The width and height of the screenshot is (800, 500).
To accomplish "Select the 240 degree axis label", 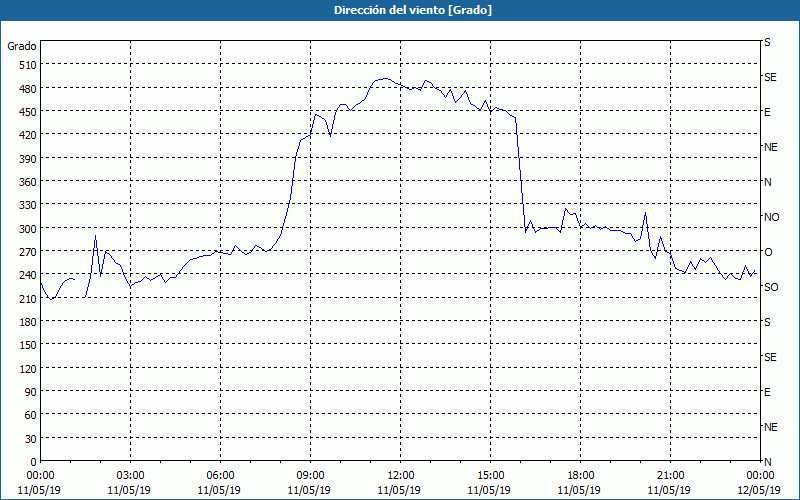I will [29, 276].
